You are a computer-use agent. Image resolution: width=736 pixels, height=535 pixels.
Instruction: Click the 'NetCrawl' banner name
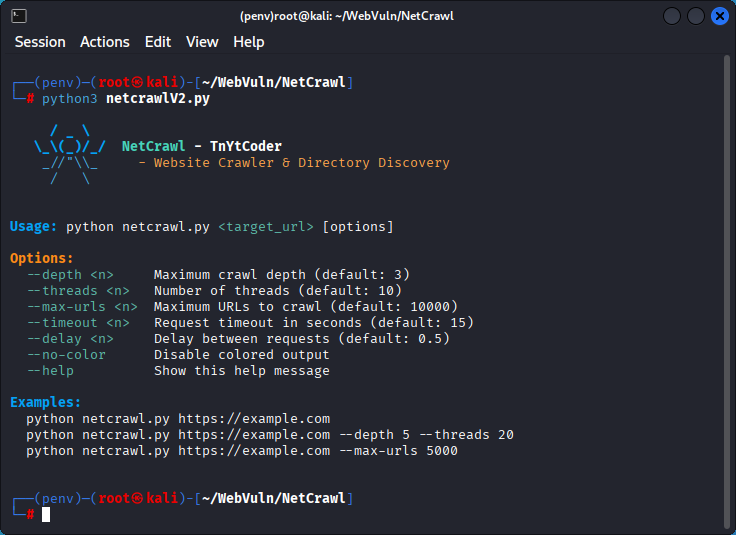[153, 146]
